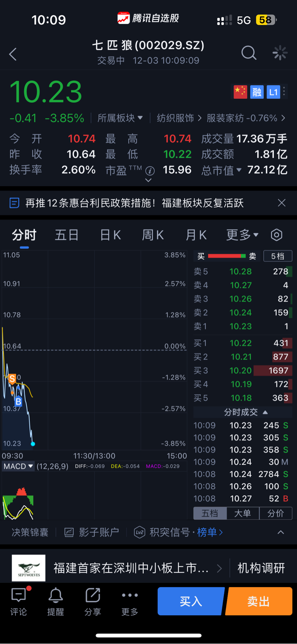The image size is (297, 644).
Task: Open 服装家纺 -0.76% sector
Action: (x=246, y=118)
